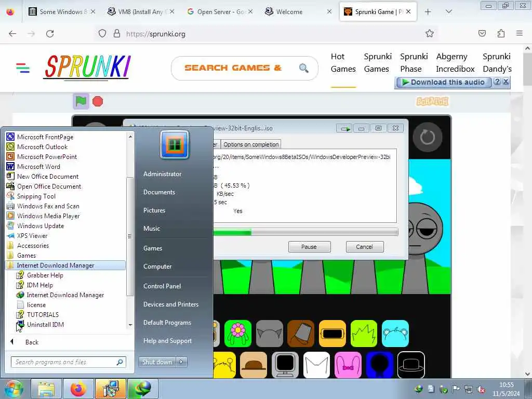Select the lime green spiky Sprunki icon
The width and height of the screenshot is (532, 399).
pos(364,333)
